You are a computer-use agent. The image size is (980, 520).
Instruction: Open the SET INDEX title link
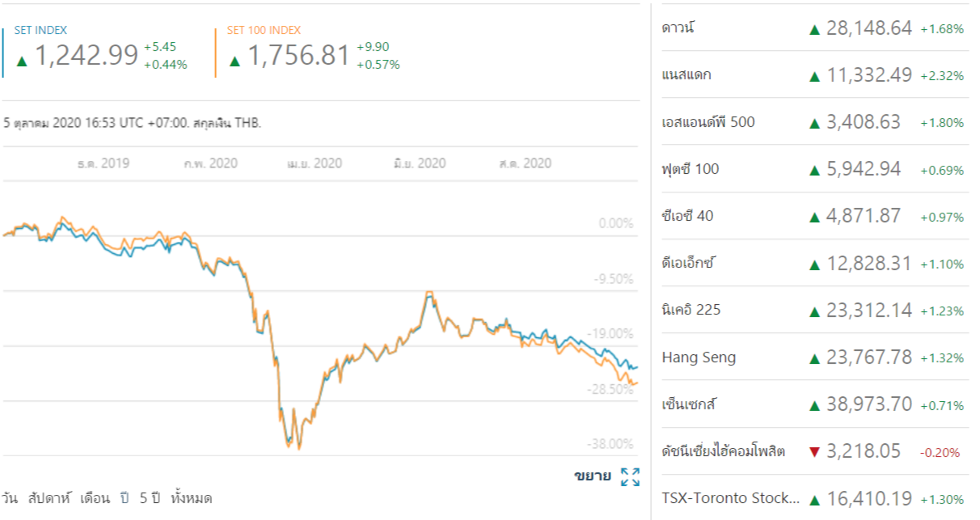pyautogui.click(x=40, y=30)
